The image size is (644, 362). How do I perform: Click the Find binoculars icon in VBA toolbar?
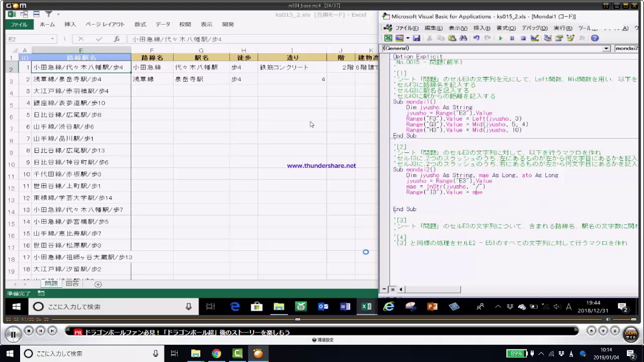pos(463,38)
